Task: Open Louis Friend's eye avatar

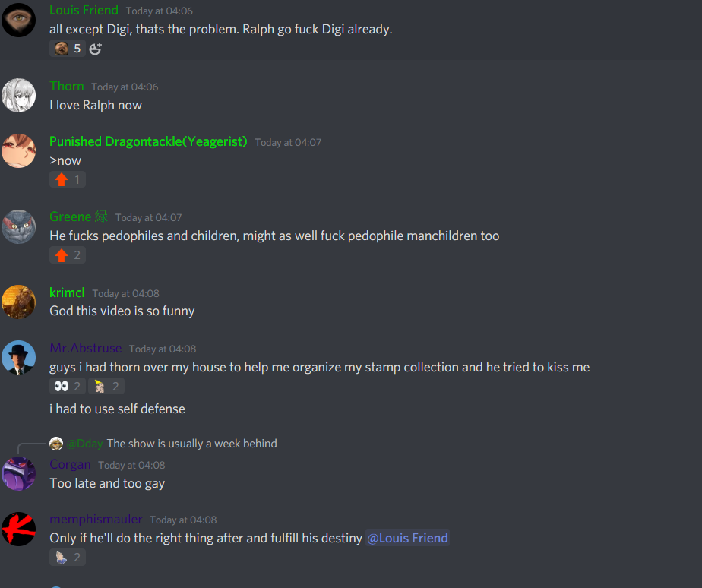Action: (x=18, y=20)
